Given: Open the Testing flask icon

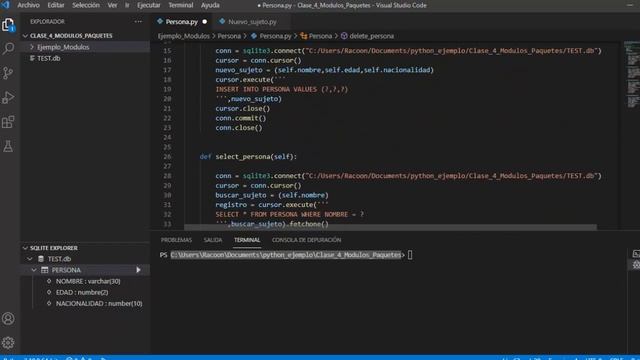Looking at the screenshot, I should tap(8, 146).
